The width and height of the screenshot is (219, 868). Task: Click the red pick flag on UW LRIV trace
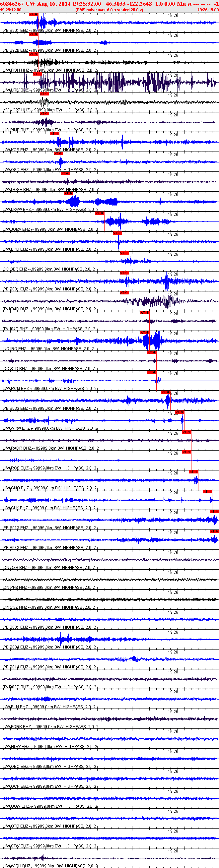(x=37, y=74)
